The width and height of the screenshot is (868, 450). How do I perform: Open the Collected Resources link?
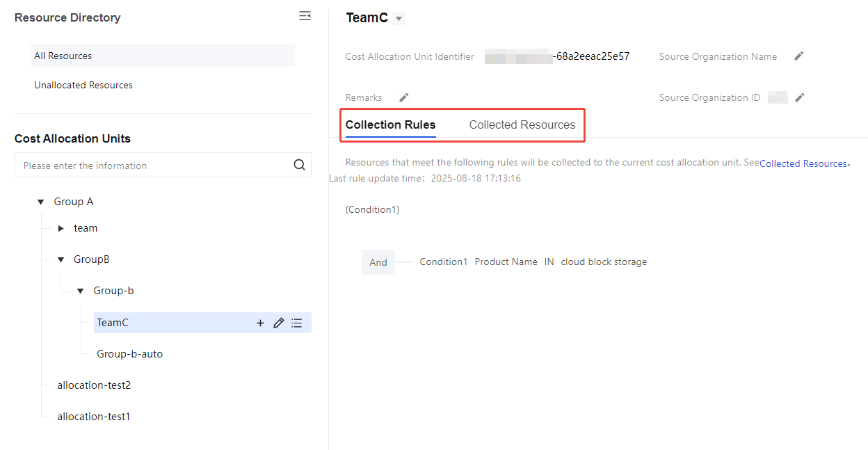click(x=803, y=163)
